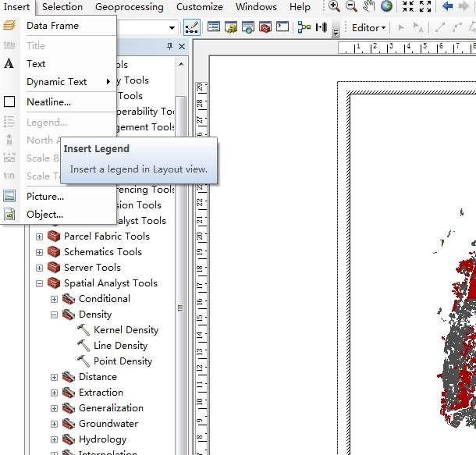This screenshot has width=476, height=455.
Task: Choose Data Frame from Insert menu
Action: point(59,26)
